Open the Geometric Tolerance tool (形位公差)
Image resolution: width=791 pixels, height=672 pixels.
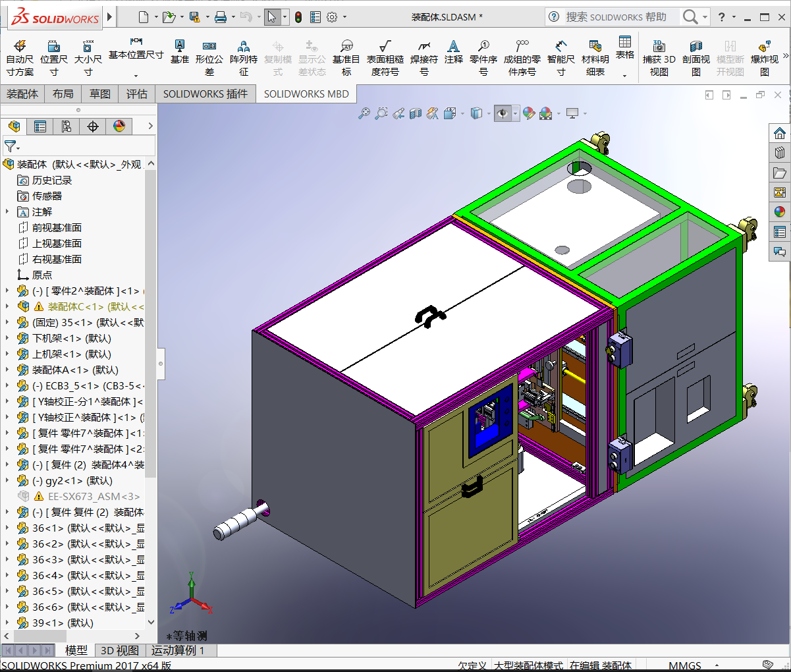(x=209, y=58)
